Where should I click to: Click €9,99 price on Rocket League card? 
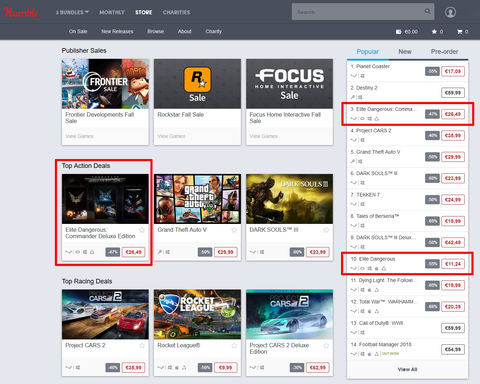[226, 368]
